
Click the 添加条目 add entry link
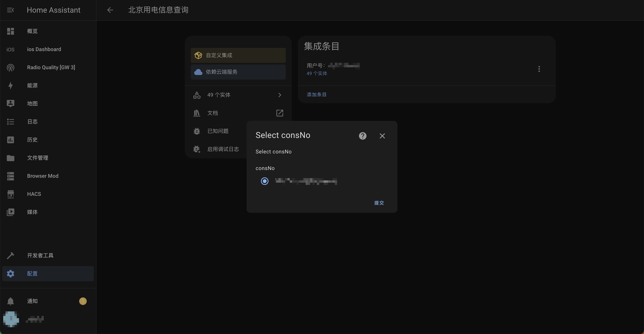pos(317,94)
